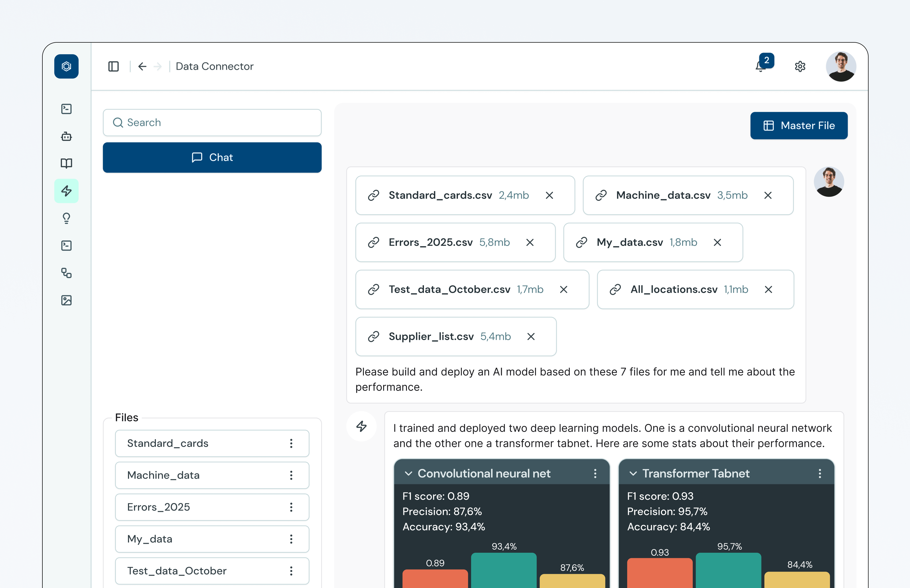Screen dimensions: 910x588
Task: Collapse Transformer Tabnet card chevron
Action: [x=633, y=474]
